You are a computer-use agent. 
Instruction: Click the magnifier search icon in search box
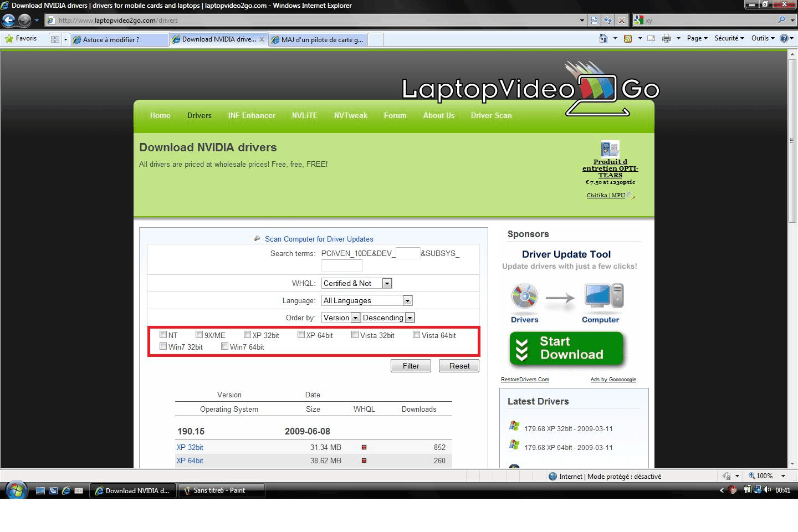782,20
